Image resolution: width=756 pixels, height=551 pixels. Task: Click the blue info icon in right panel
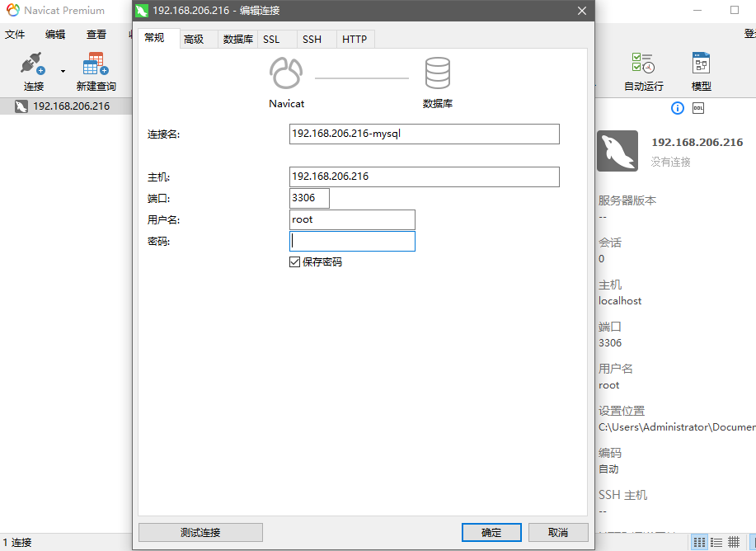click(x=677, y=108)
